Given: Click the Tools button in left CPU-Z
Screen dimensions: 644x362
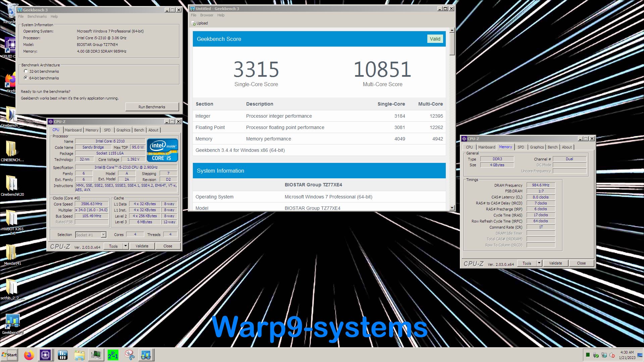Looking at the screenshot, I should (x=113, y=246).
